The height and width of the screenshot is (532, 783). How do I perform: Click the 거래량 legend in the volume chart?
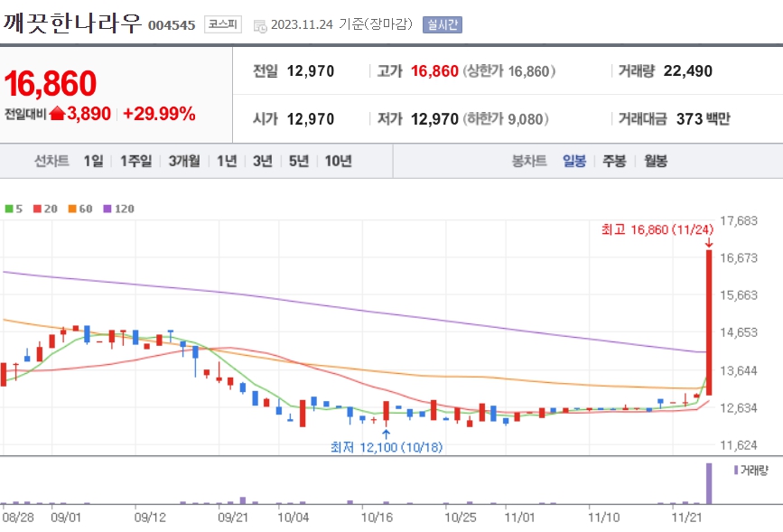point(750,470)
